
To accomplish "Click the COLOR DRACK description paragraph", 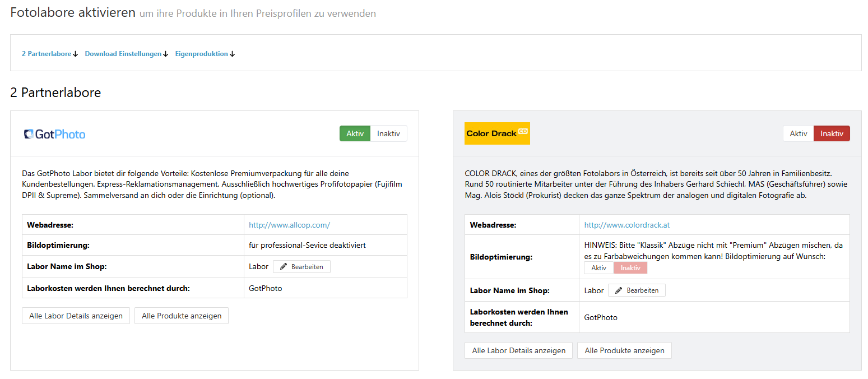I will pos(656,184).
